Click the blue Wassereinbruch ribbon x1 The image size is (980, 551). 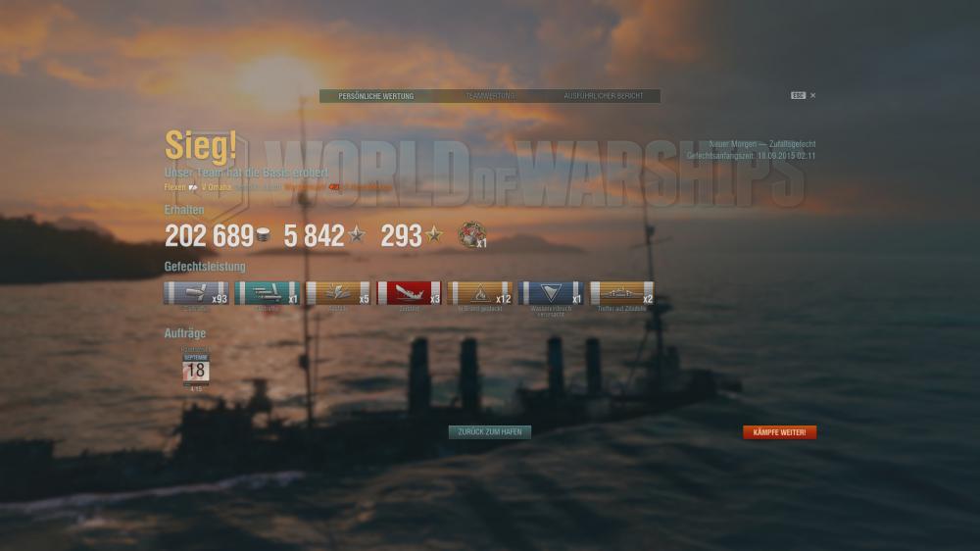[x=551, y=293]
